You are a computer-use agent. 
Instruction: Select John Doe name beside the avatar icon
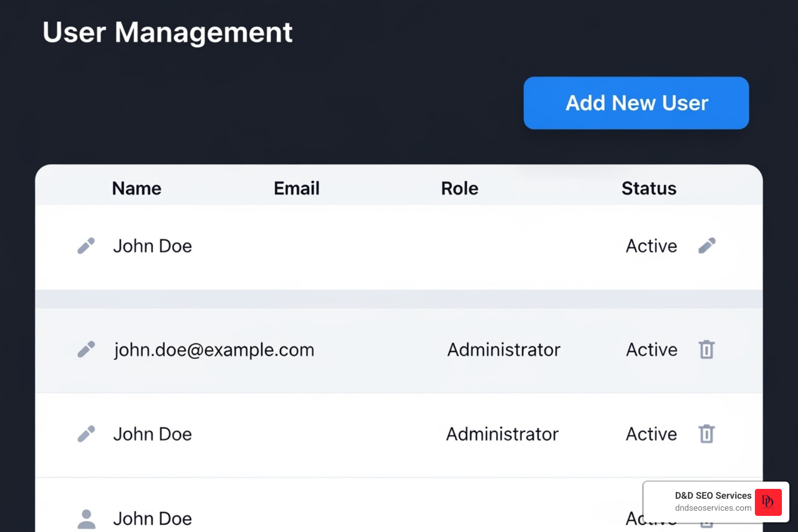tap(153, 518)
